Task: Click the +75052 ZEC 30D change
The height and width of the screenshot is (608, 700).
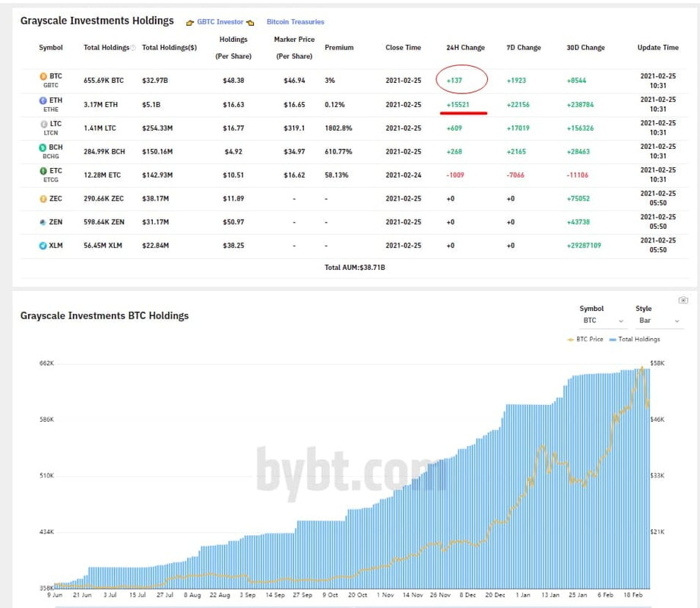Action: click(x=578, y=198)
